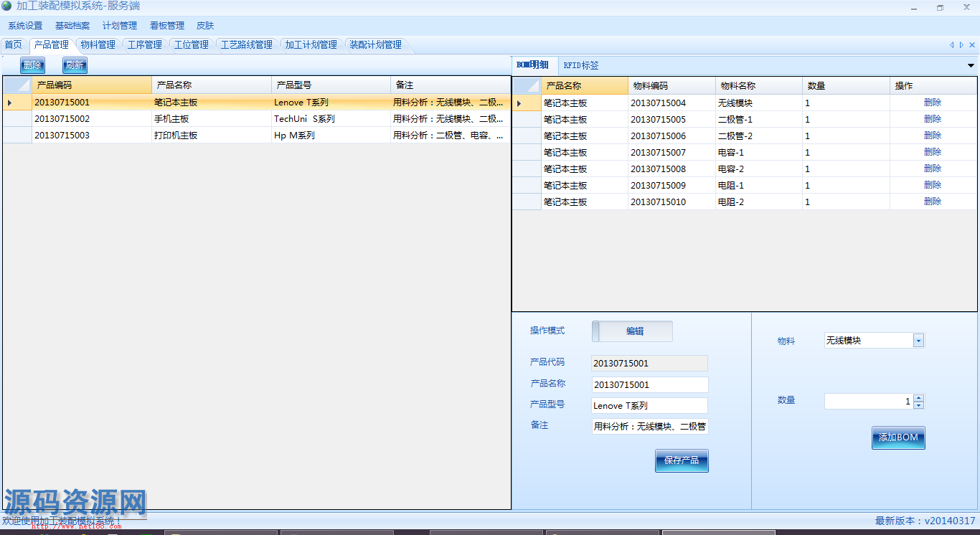This screenshot has width=980, height=535.
Task: Delete the 电阻-1 BOM row
Action: 933,185
